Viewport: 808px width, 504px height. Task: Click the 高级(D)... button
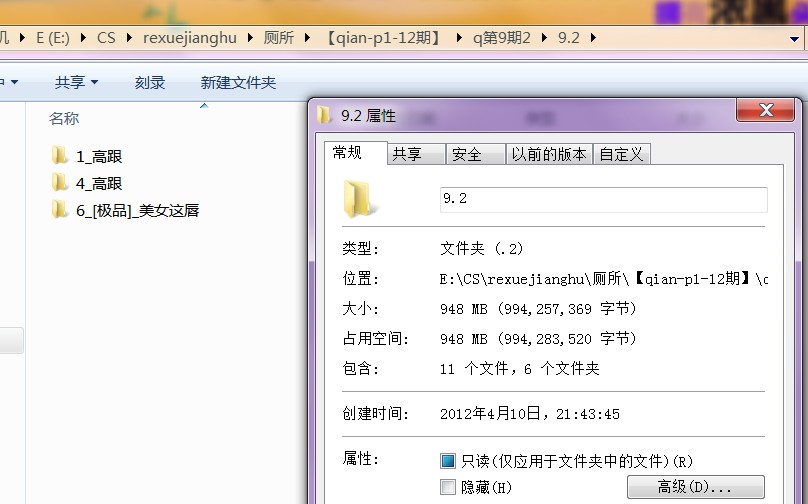tap(695, 487)
